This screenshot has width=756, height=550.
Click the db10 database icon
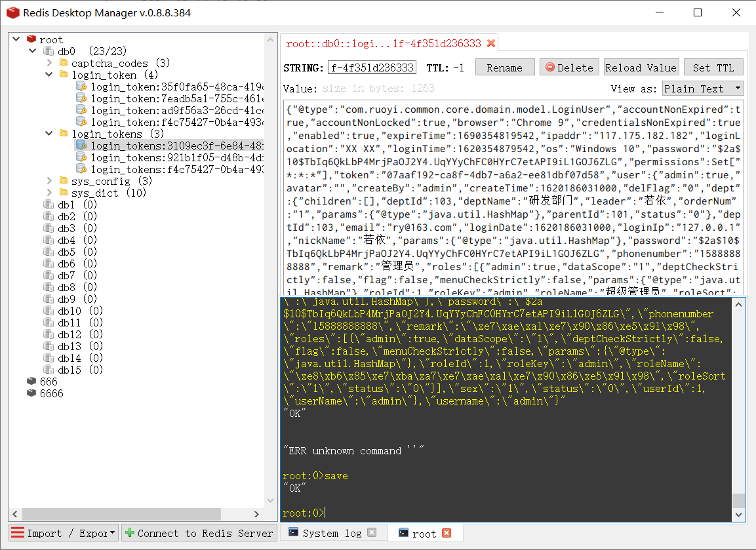click(x=49, y=311)
